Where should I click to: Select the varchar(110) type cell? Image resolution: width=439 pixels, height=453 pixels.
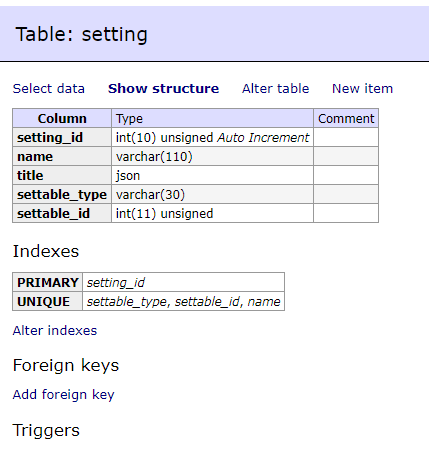point(212,156)
